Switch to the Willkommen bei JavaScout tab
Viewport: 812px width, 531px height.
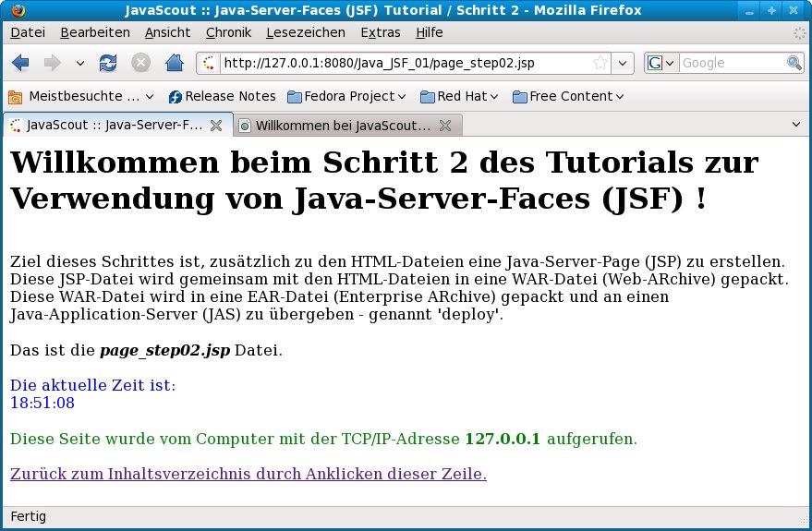(x=342, y=126)
